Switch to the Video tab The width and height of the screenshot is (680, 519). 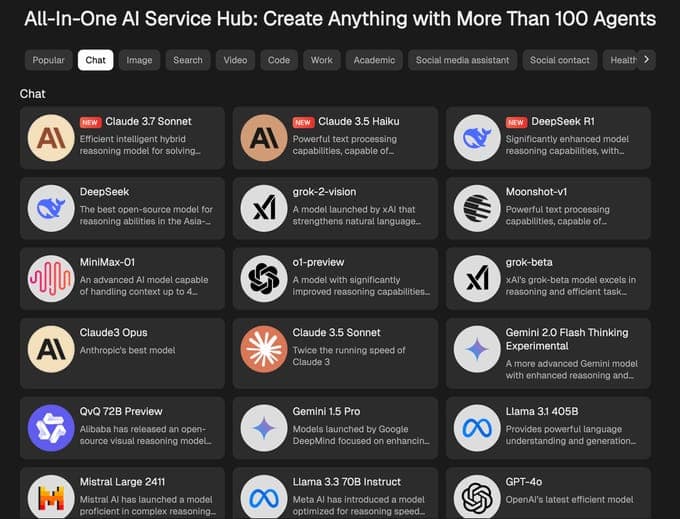(235, 60)
